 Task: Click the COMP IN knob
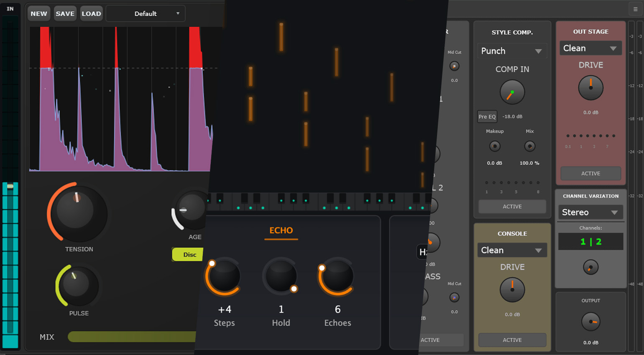pos(512,92)
